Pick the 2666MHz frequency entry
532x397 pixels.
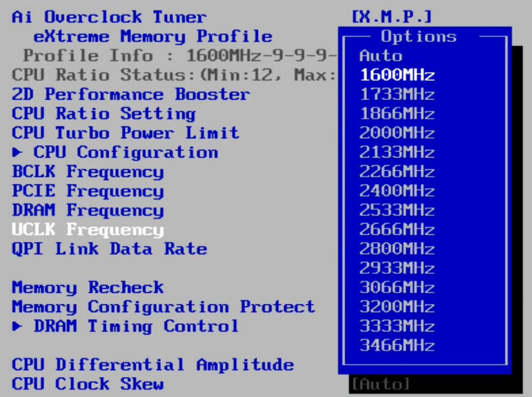[397, 229]
